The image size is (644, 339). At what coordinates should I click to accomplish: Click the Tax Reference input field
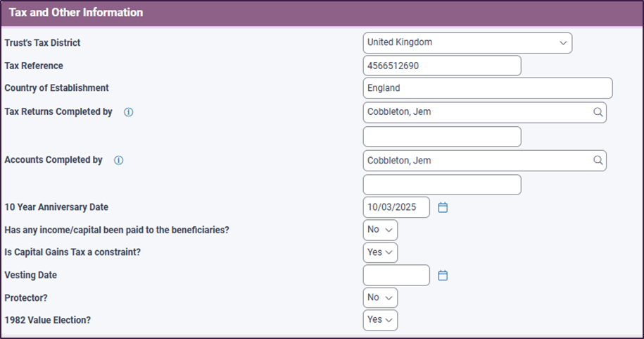(441, 66)
